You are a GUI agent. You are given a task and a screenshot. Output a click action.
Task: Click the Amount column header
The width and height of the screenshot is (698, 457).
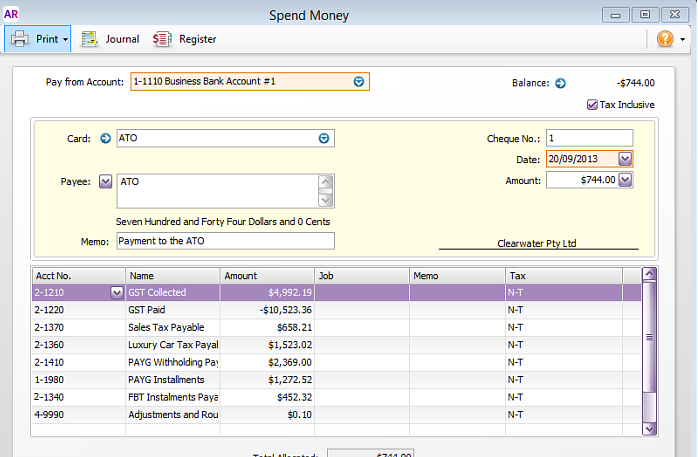[x=267, y=276]
